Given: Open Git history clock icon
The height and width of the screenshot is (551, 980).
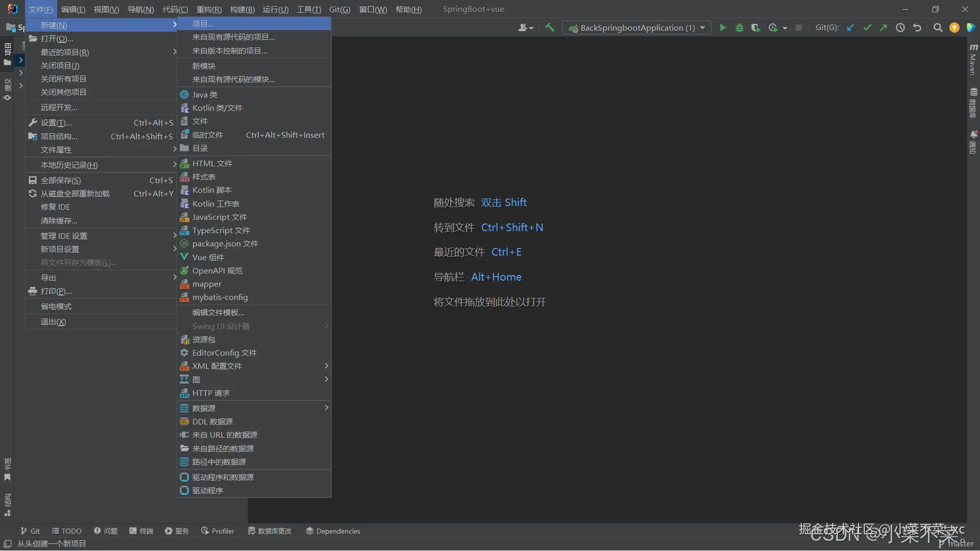Looking at the screenshot, I should click(900, 28).
